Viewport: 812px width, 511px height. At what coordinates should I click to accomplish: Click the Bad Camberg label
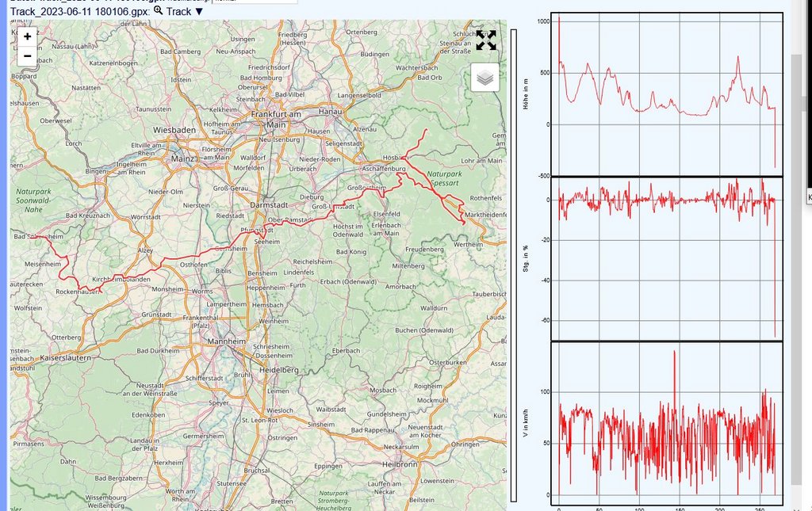(180, 51)
